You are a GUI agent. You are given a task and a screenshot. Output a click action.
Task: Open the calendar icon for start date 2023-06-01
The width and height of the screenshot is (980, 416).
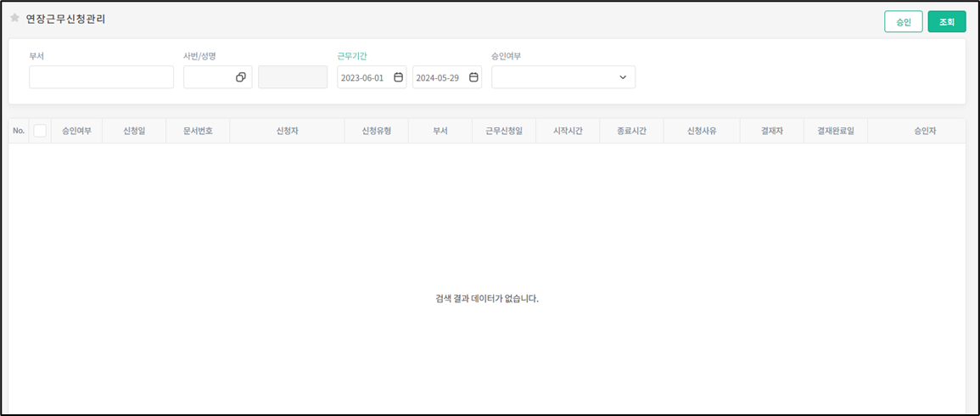click(398, 77)
